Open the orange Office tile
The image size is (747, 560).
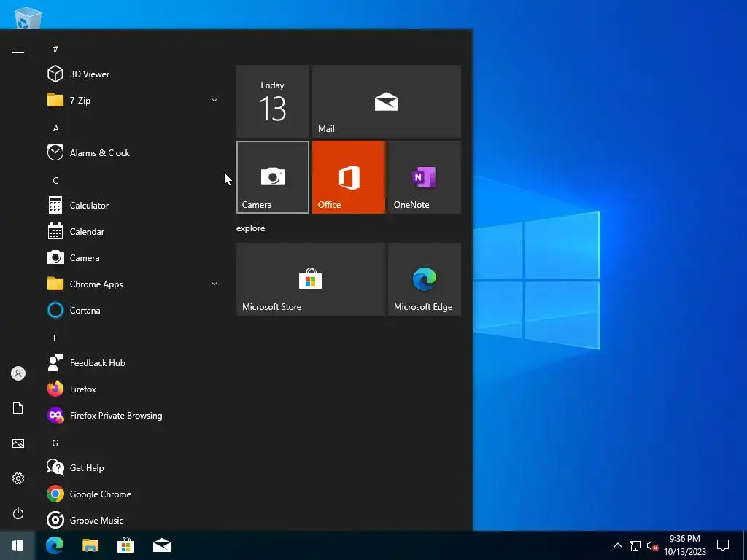coord(348,177)
